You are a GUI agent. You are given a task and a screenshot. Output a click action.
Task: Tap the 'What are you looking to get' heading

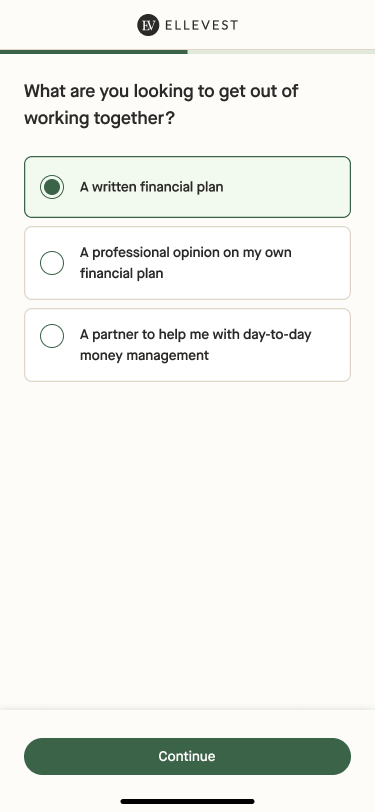coord(161,92)
